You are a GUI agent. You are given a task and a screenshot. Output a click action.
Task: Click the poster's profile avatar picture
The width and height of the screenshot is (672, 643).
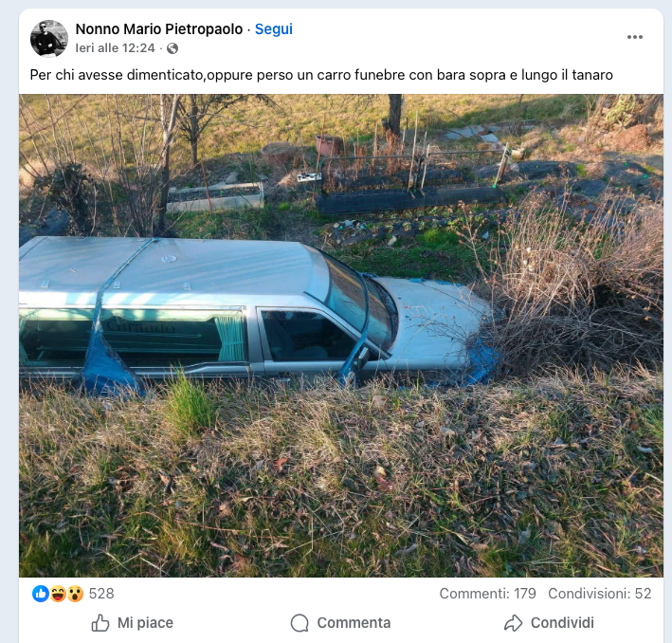49,38
